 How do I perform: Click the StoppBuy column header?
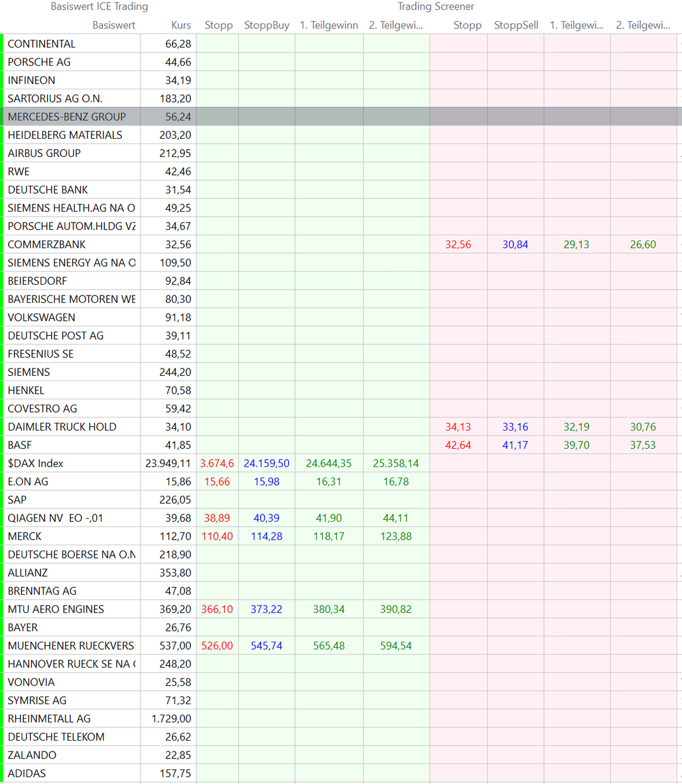pos(267,25)
